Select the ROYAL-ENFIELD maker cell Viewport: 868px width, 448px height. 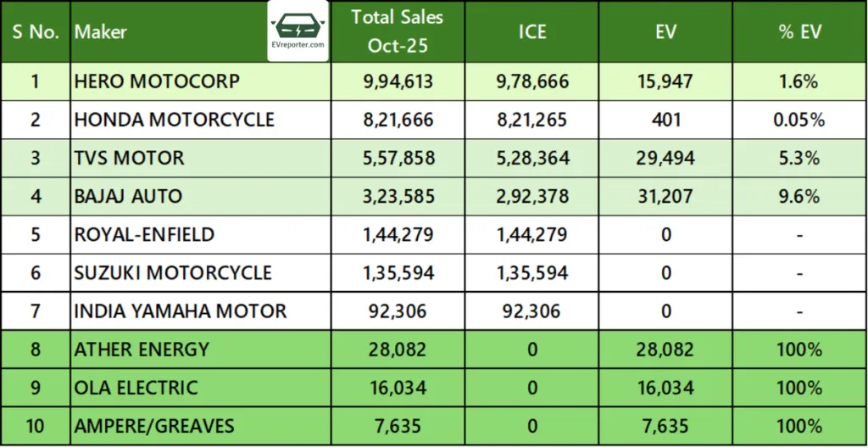[x=144, y=234]
